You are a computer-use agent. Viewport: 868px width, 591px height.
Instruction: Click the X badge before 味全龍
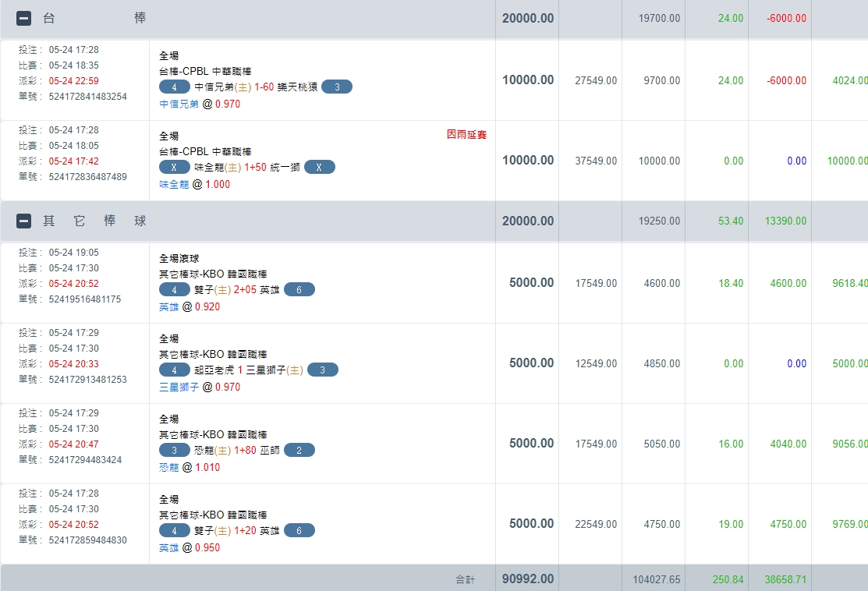(x=175, y=168)
